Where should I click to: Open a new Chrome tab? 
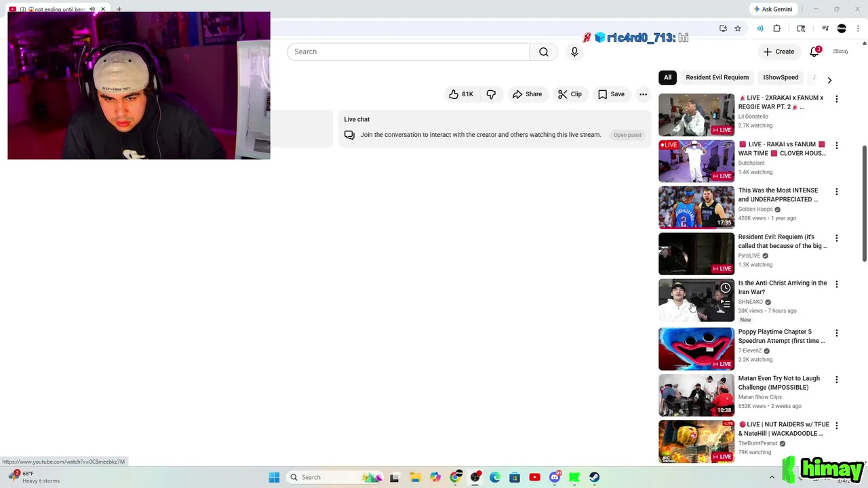(119, 9)
